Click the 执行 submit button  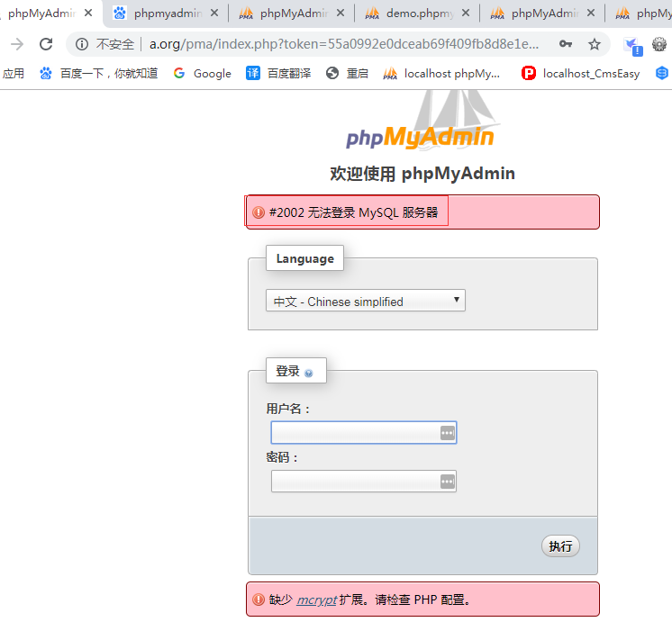(x=560, y=546)
